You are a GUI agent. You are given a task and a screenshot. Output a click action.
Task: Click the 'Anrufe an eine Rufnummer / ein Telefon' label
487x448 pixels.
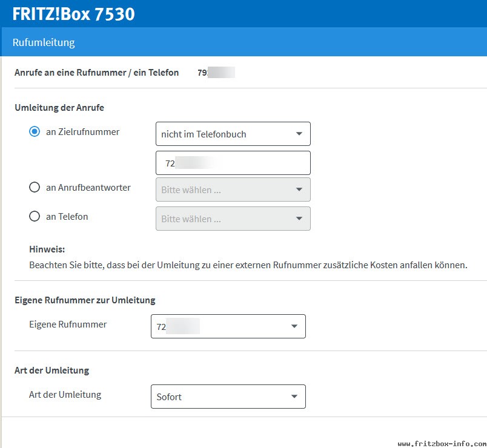pyautogui.click(x=96, y=73)
